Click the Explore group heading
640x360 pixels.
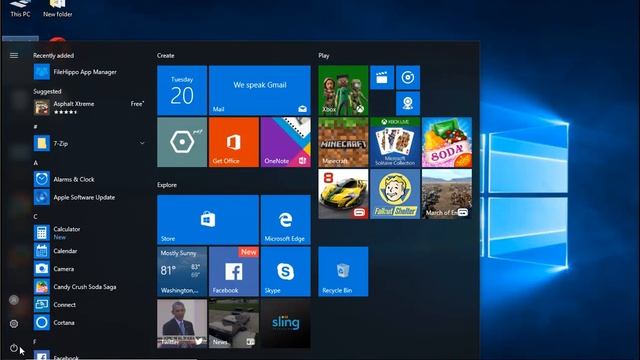(x=167, y=185)
